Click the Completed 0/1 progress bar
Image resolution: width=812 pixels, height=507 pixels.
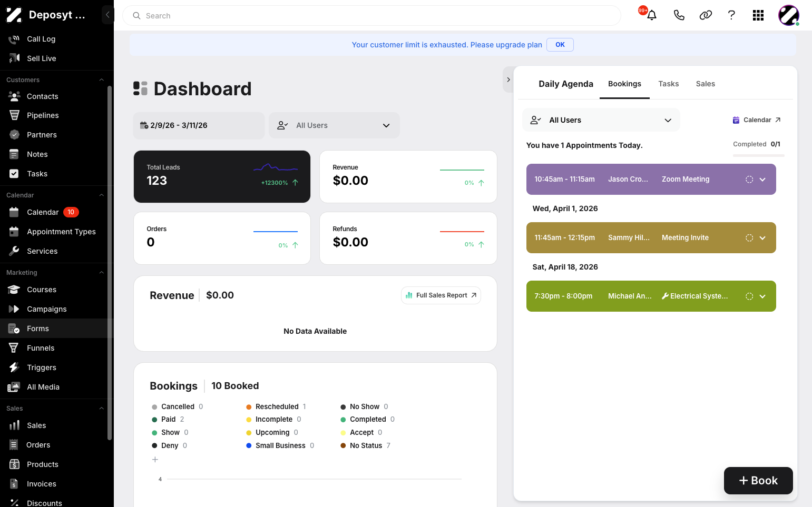pyautogui.click(x=759, y=155)
